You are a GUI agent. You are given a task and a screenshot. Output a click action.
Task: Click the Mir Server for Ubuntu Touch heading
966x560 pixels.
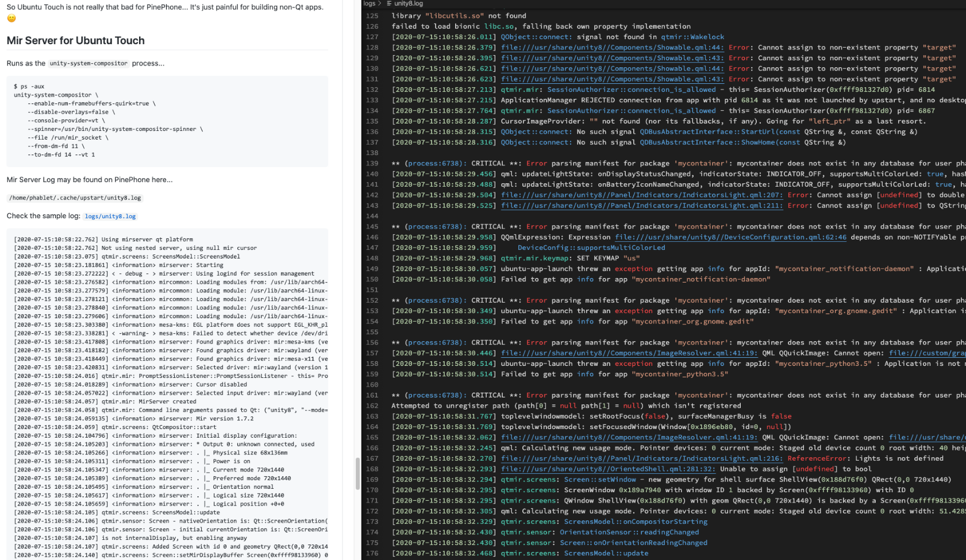pyautogui.click(x=76, y=41)
